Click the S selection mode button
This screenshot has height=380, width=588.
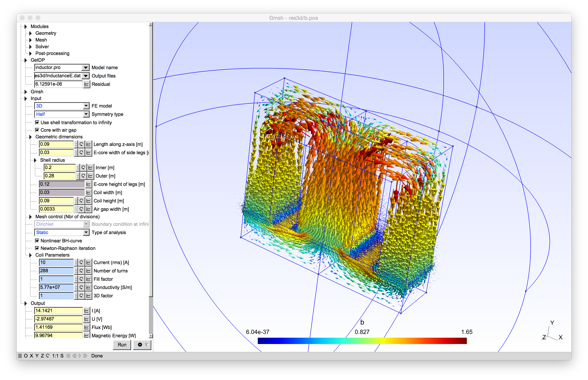point(62,356)
